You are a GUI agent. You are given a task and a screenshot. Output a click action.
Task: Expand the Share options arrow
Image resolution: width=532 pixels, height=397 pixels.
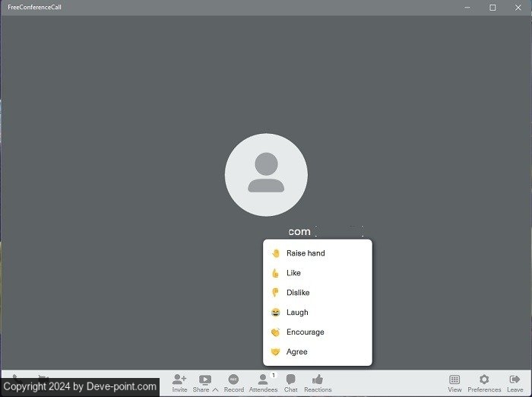pyautogui.click(x=216, y=389)
